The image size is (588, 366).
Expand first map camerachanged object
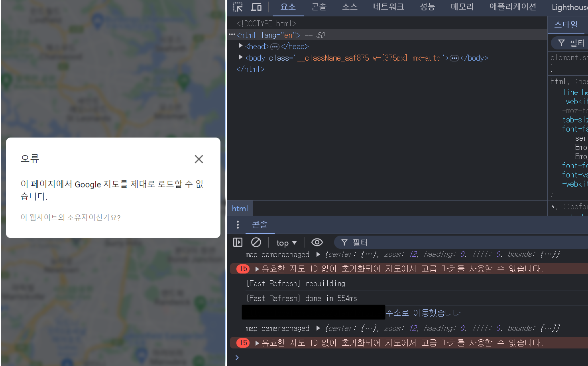tap(318, 254)
